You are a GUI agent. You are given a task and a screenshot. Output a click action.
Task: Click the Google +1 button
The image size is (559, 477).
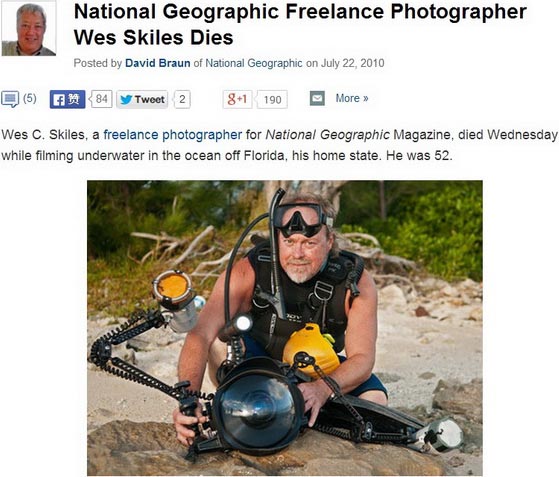coord(237,99)
